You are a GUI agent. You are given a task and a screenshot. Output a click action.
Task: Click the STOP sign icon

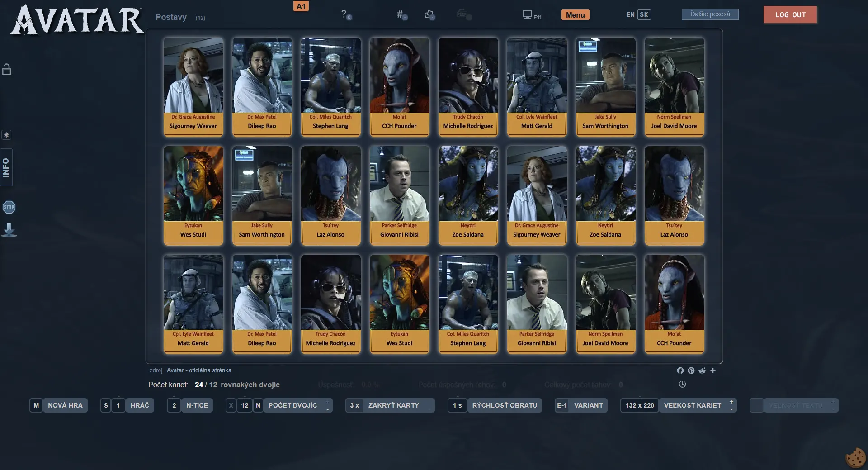pyautogui.click(x=9, y=207)
